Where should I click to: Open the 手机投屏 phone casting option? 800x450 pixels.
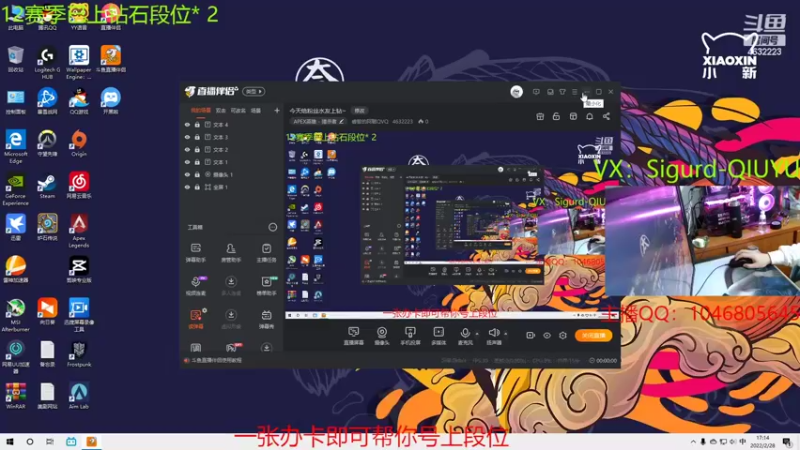[x=410, y=336]
